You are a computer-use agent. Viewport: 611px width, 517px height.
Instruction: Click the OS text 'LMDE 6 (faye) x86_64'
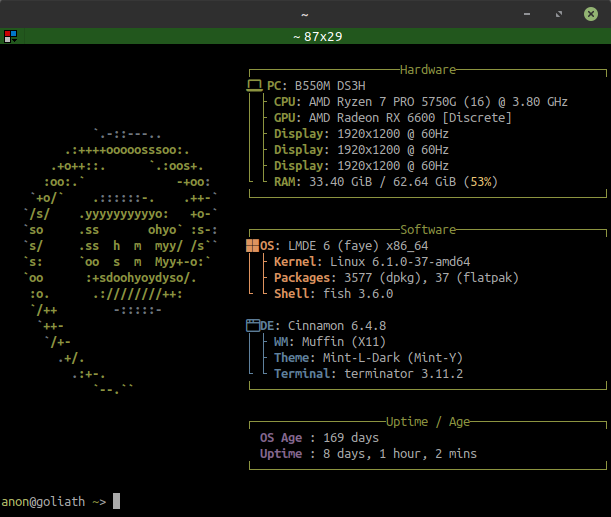[x=358, y=246]
